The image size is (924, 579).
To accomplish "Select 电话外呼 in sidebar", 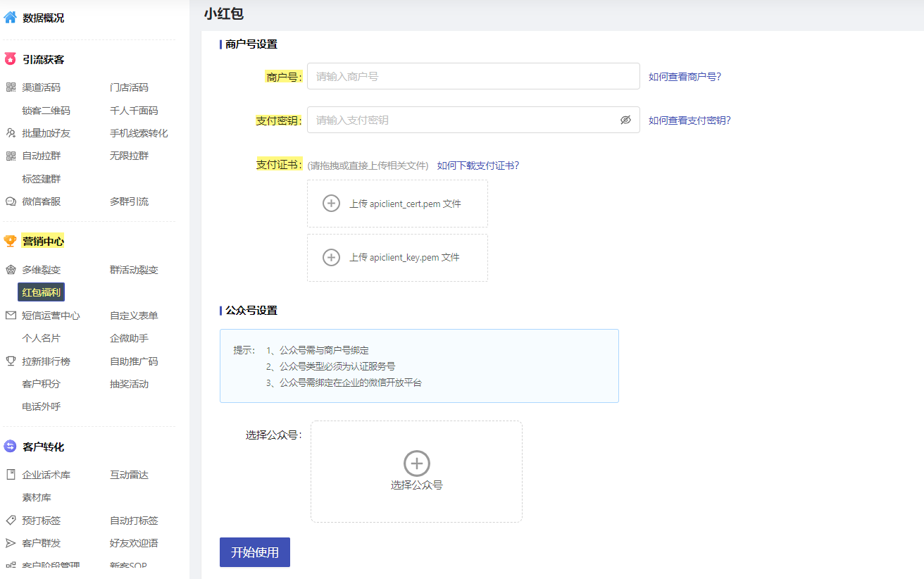I will tap(41, 406).
